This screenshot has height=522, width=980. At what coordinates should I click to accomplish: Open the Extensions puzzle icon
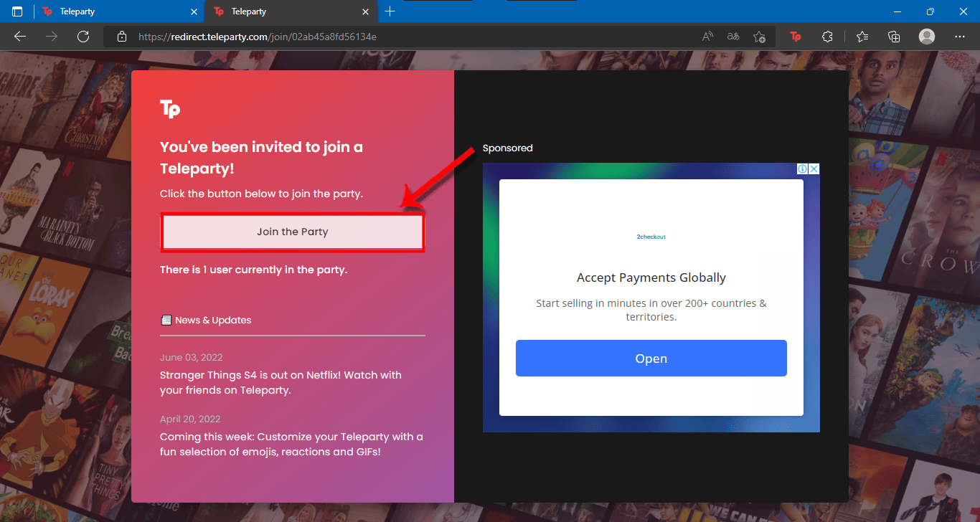coord(828,37)
